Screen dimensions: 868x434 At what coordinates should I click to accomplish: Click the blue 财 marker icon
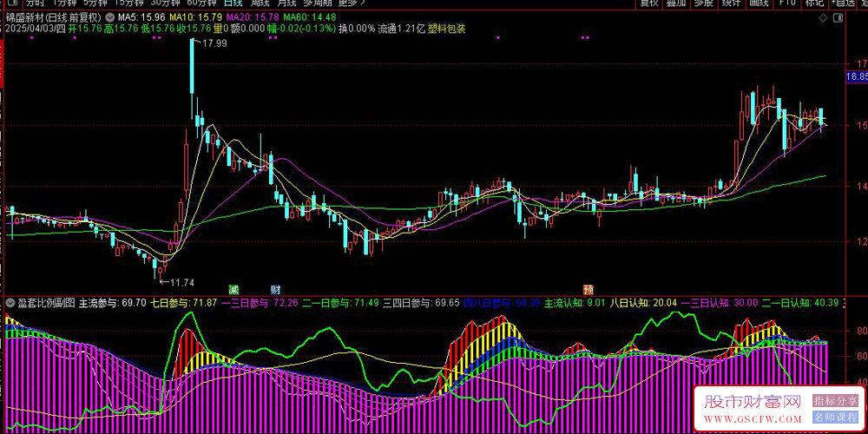click(275, 289)
